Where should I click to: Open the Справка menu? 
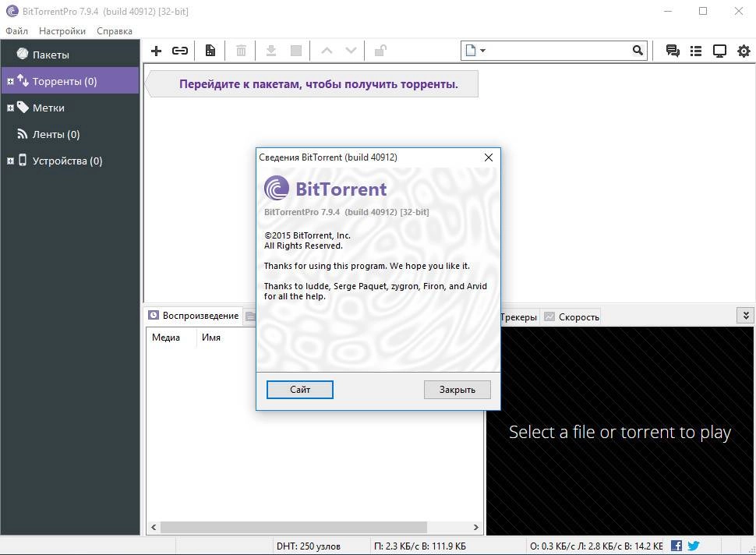click(x=115, y=31)
